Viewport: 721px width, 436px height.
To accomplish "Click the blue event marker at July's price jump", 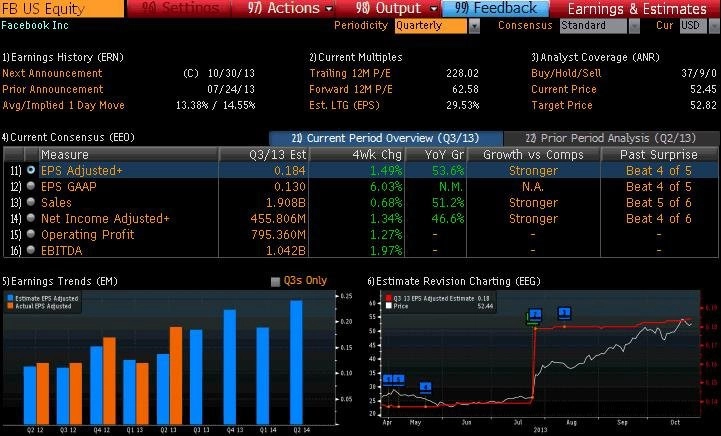I will tap(535, 314).
